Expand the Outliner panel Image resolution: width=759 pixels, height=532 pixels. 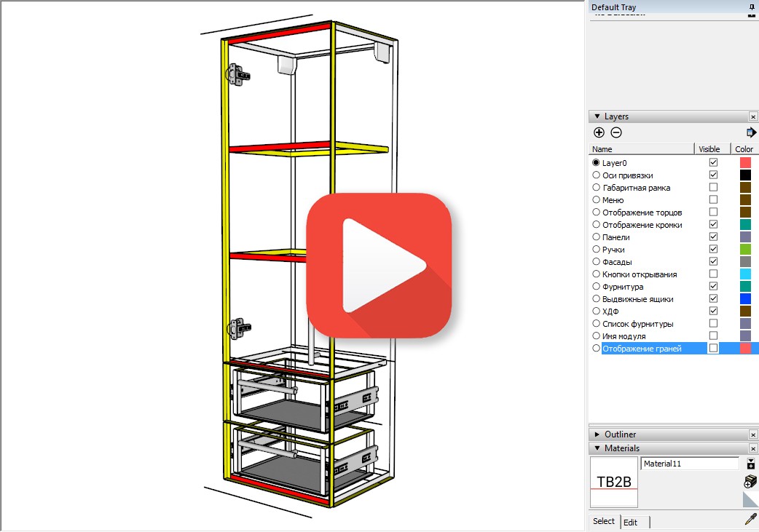pyautogui.click(x=598, y=434)
